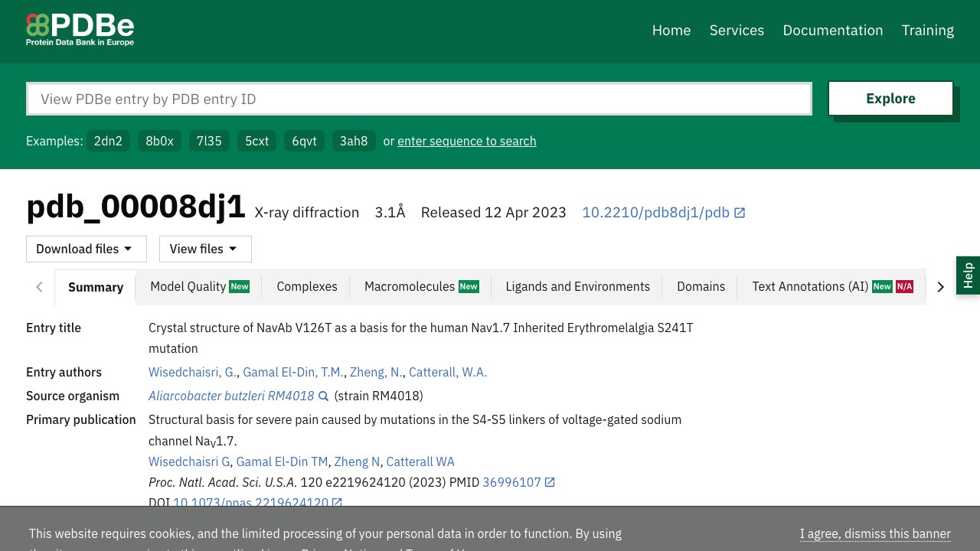Open the Help side tab
Viewport: 980px width, 551px height.
[968, 275]
